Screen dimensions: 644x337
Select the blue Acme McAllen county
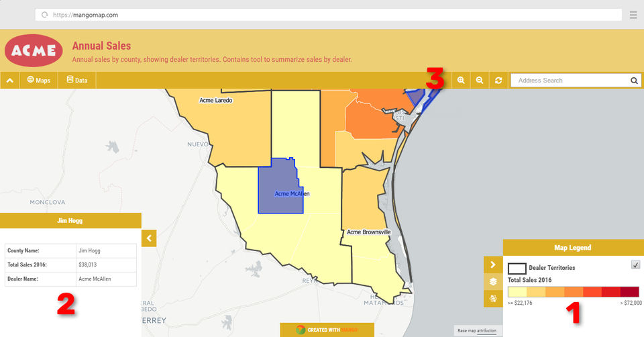point(279,187)
